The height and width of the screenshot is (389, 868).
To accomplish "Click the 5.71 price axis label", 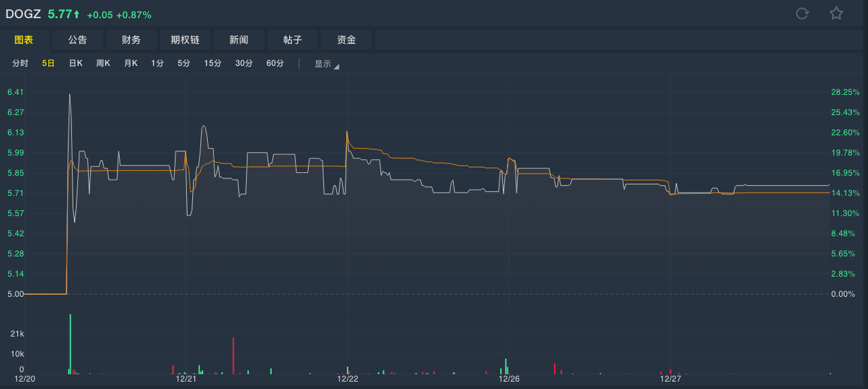I will (x=15, y=193).
